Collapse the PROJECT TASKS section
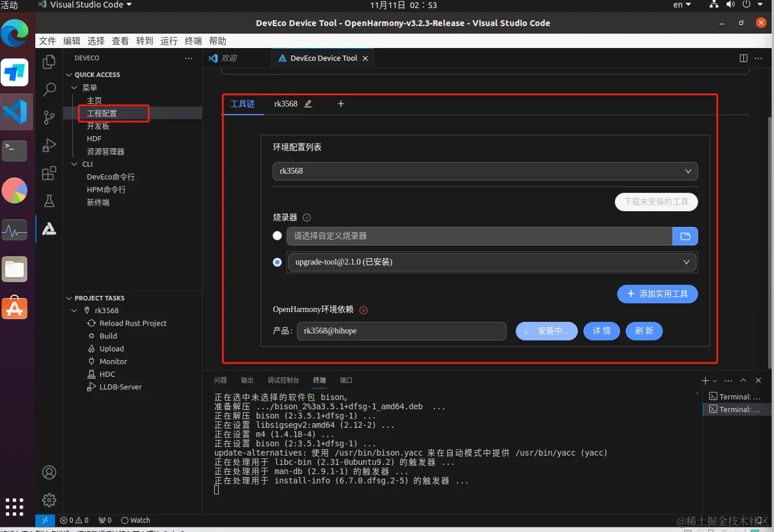Image resolution: width=774 pixels, height=532 pixels. click(x=69, y=298)
